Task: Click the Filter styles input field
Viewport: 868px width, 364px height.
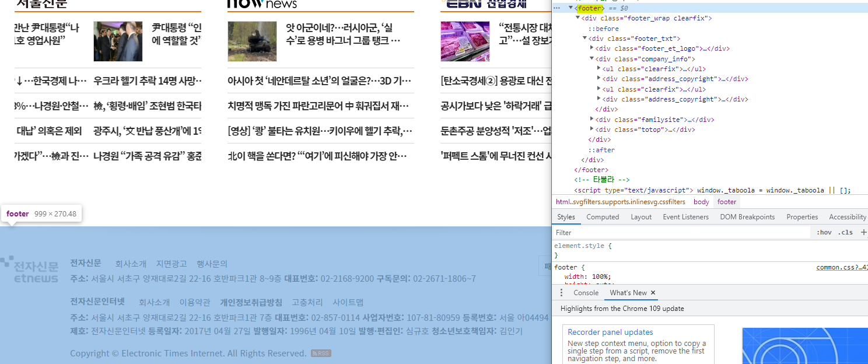Action: click(682, 232)
